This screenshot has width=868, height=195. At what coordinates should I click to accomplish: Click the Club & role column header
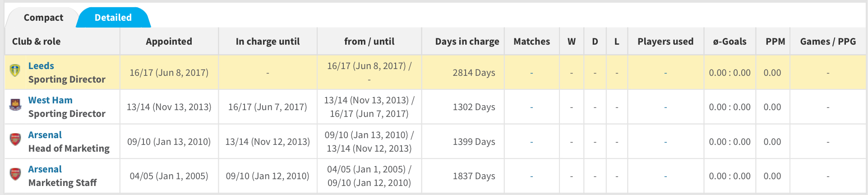coord(36,42)
